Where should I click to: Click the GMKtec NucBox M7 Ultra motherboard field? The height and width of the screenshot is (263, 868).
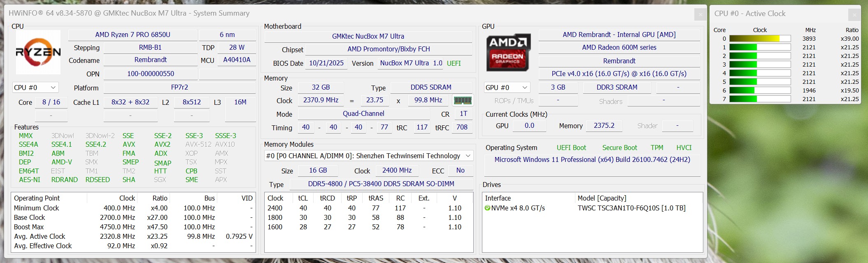(x=368, y=36)
